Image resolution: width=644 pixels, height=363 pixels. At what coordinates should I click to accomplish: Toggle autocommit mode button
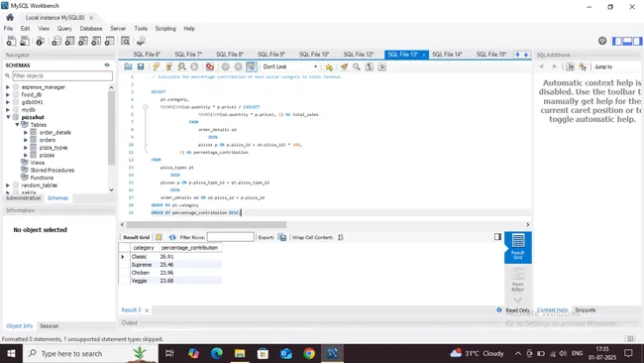coord(252,66)
